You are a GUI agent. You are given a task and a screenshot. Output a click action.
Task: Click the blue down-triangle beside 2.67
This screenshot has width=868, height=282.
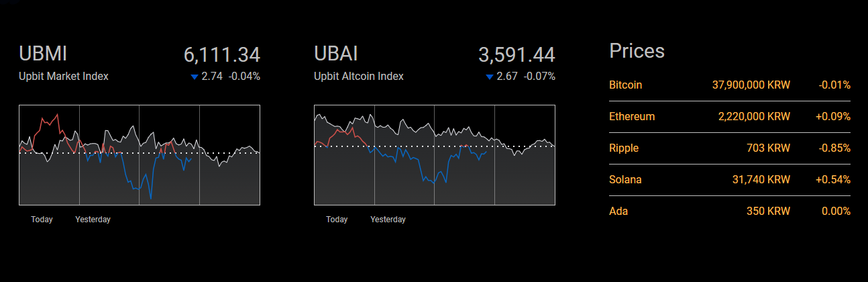(x=490, y=77)
